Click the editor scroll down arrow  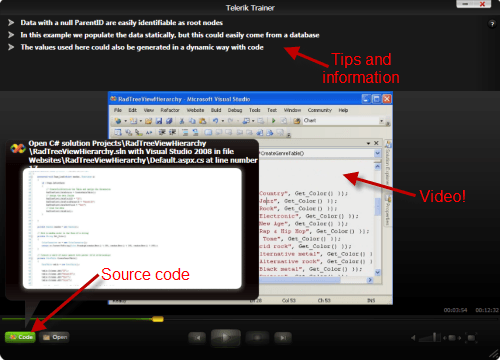377,272
